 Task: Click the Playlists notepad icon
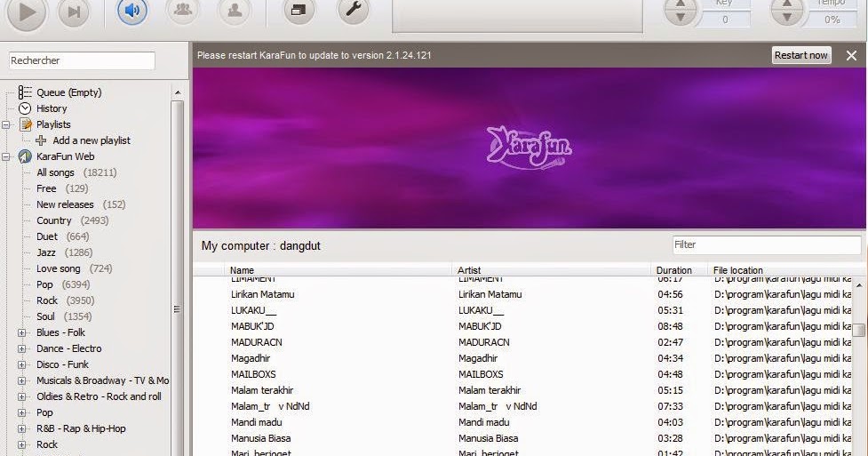(x=26, y=124)
